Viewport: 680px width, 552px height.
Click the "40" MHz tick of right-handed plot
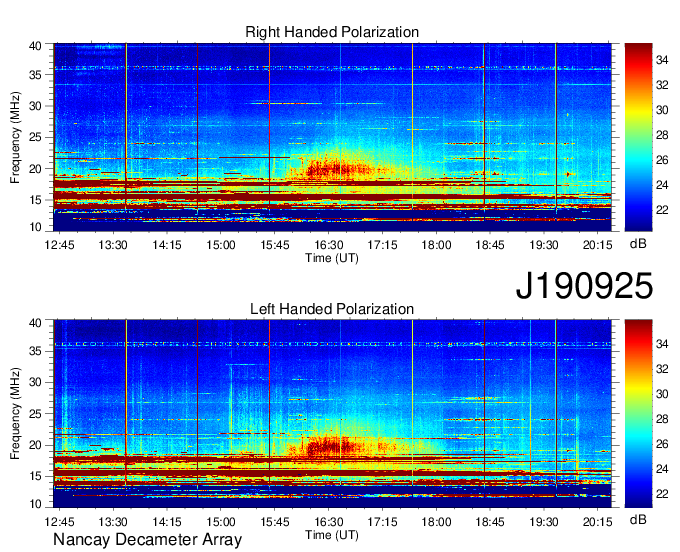point(36,46)
